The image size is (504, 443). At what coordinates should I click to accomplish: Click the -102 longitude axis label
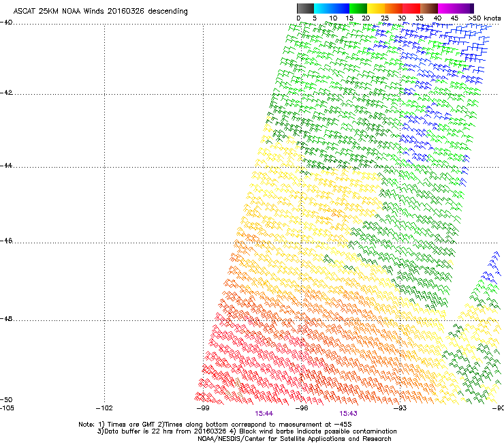coord(104,408)
